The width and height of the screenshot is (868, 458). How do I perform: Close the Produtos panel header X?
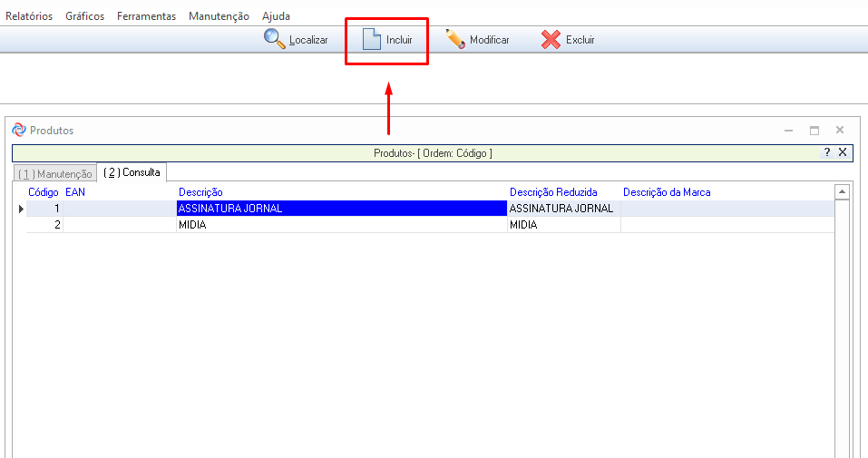coord(843,152)
